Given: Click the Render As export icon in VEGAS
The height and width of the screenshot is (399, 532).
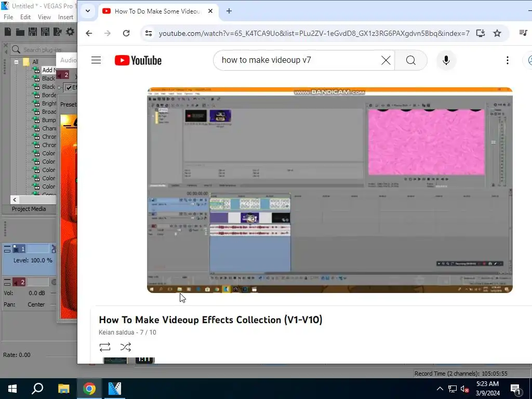Looking at the screenshot, I should point(58,32).
